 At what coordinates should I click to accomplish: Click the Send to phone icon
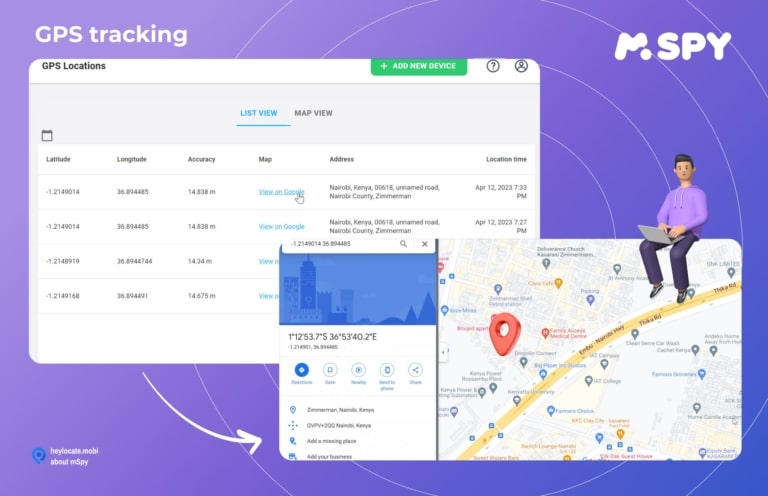click(387, 370)
